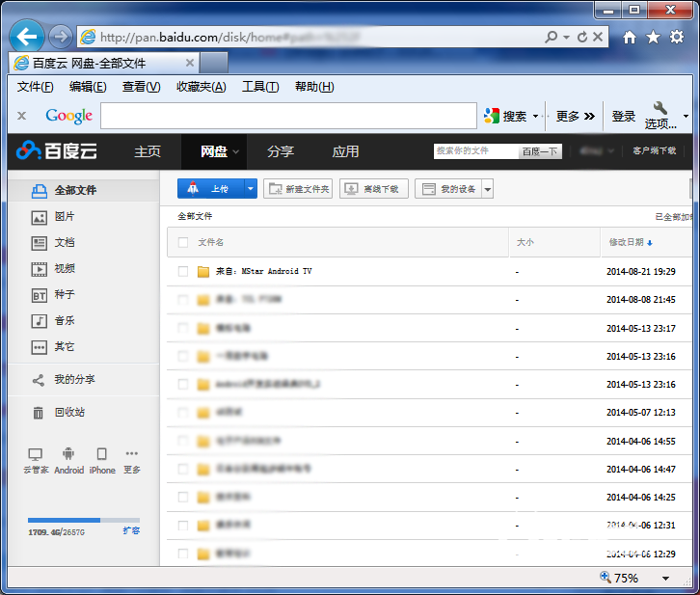The image size is (700, 595).
Task: Open 我的分享 share icon
Action: pyautogui.click(x=39, y=380)
